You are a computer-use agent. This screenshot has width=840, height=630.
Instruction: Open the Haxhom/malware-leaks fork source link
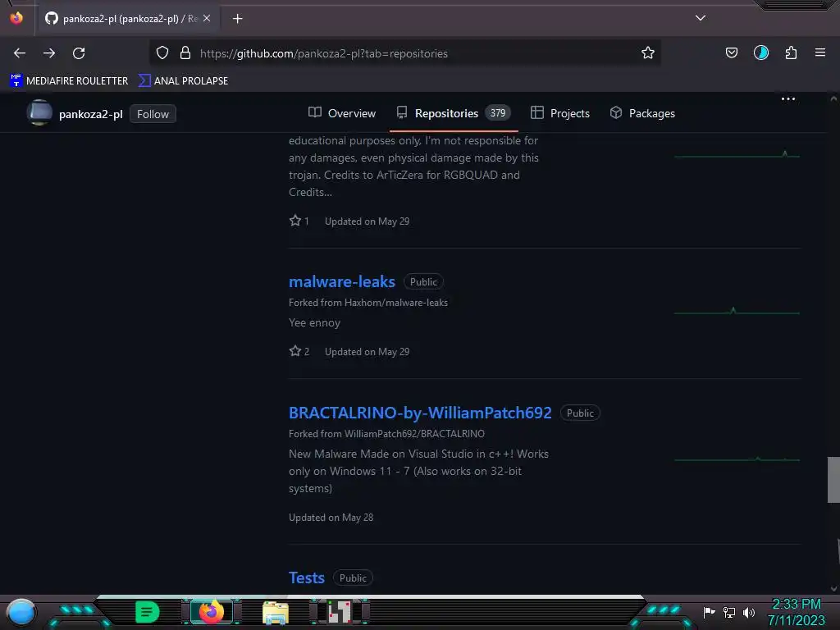pos(396,303)
